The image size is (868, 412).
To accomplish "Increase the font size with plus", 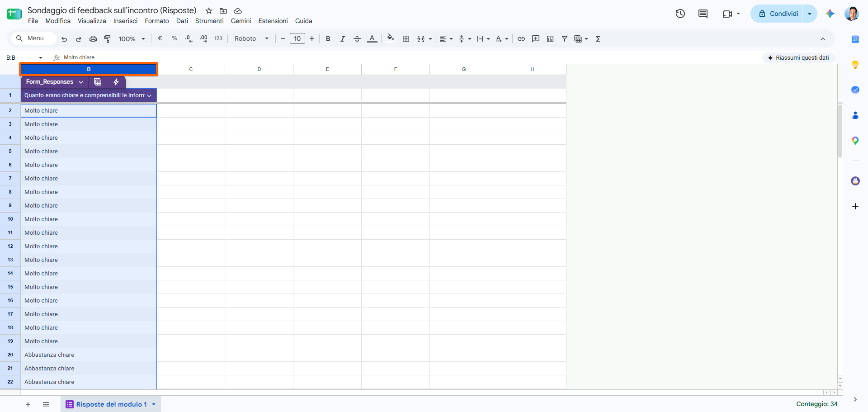I will coord(312,39).
